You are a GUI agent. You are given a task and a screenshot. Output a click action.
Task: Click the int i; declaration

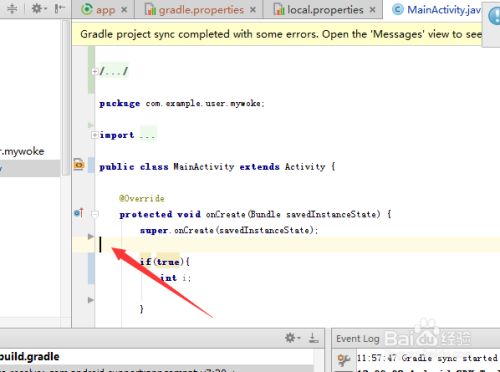(176, 278)
